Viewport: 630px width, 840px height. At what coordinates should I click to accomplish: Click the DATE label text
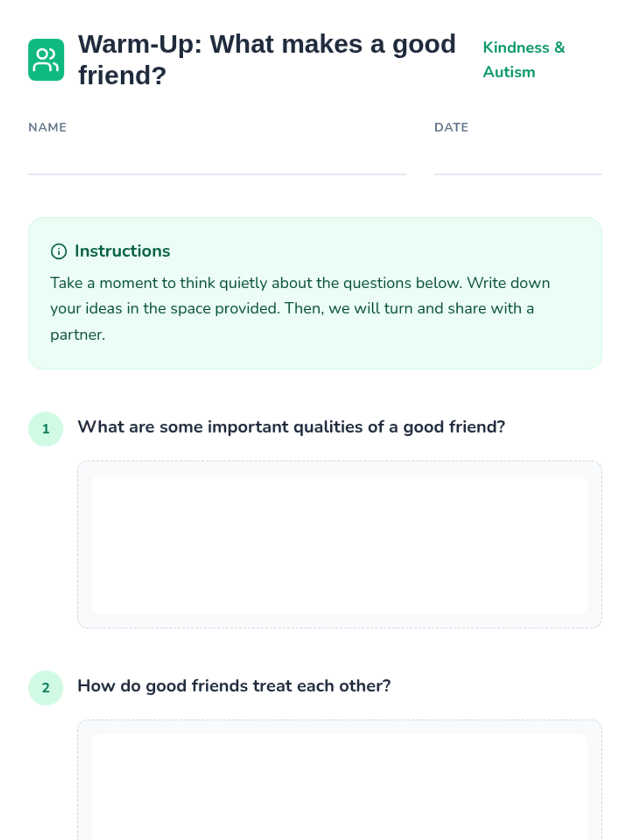[x=451, y=128]
